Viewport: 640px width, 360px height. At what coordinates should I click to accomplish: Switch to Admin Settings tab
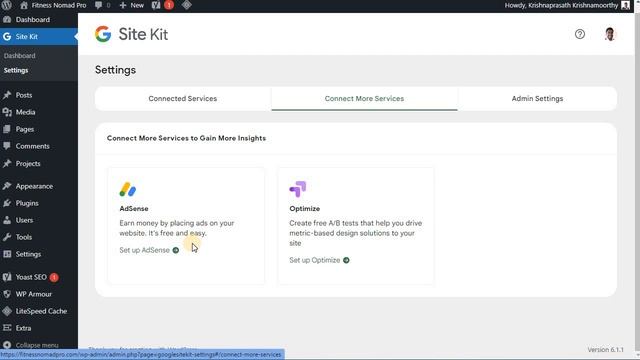[537, 99]
